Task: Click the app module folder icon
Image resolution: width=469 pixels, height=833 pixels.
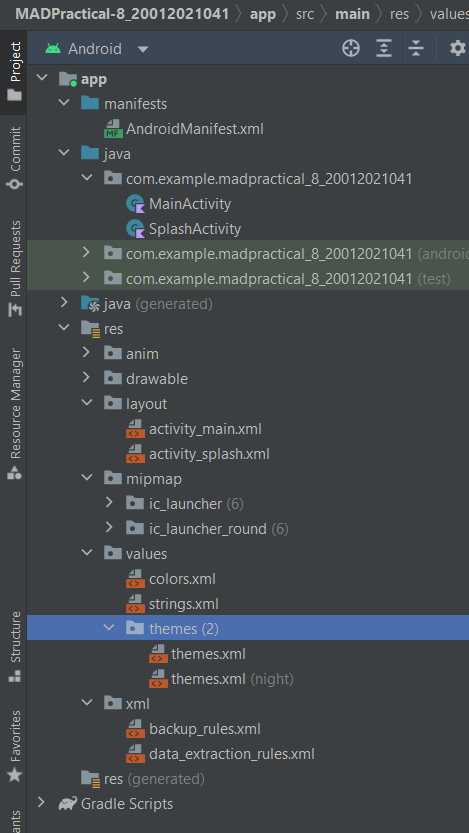Action: [68, 80]
